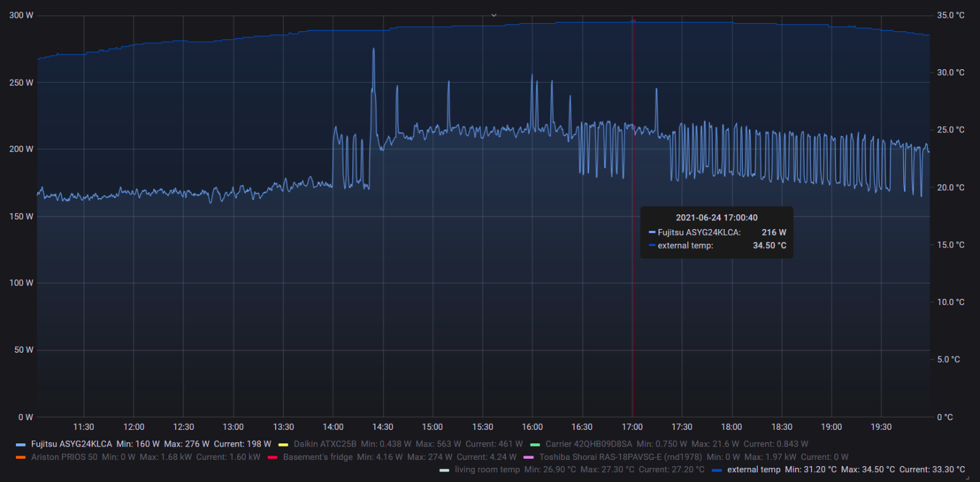980x482 pixels.
Task: Click the Fujitsu Min: 160 W value
Action: (138, 444)
